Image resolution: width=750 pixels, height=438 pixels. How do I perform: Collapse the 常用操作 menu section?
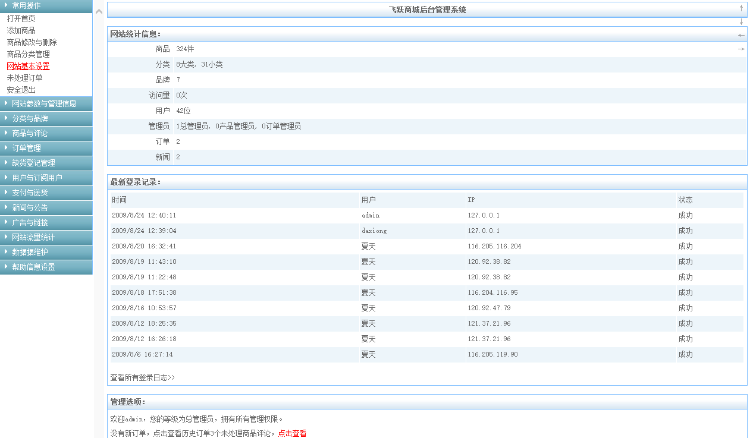pyautogui.click(x=46, y=6)
